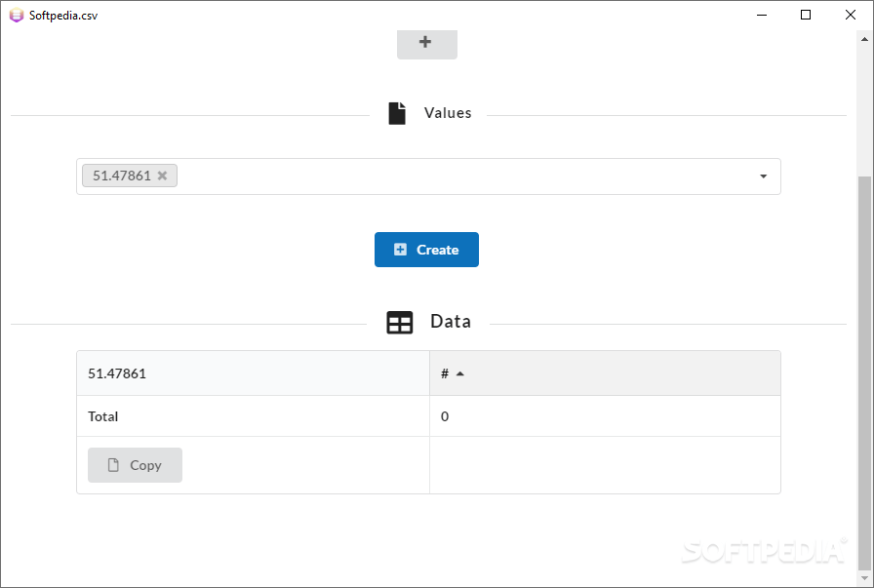Maximize the Softpedia.csv window
This screenshot has height=588, width=874.
point(806,15)
